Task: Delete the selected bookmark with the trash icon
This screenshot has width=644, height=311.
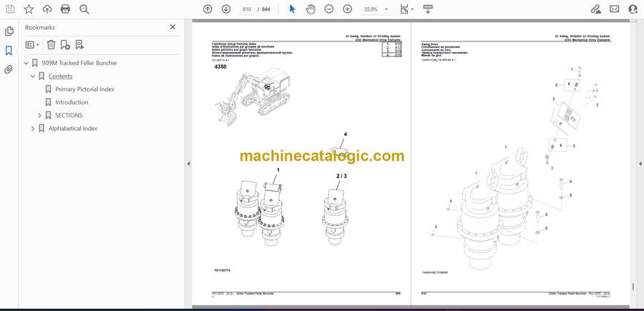Action: (x=51, y=45)
